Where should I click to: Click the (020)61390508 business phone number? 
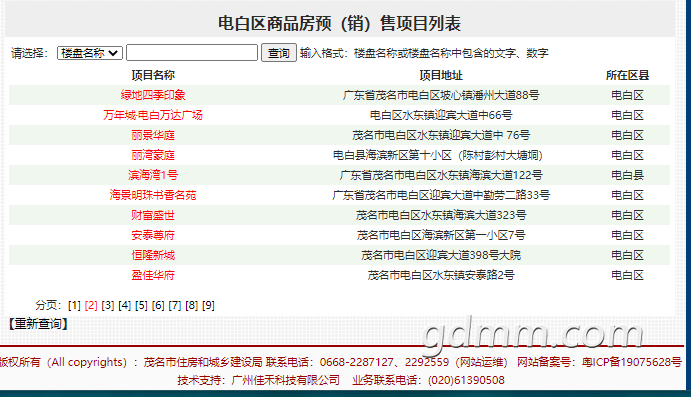pyautogui.click(x=466, y=380)
